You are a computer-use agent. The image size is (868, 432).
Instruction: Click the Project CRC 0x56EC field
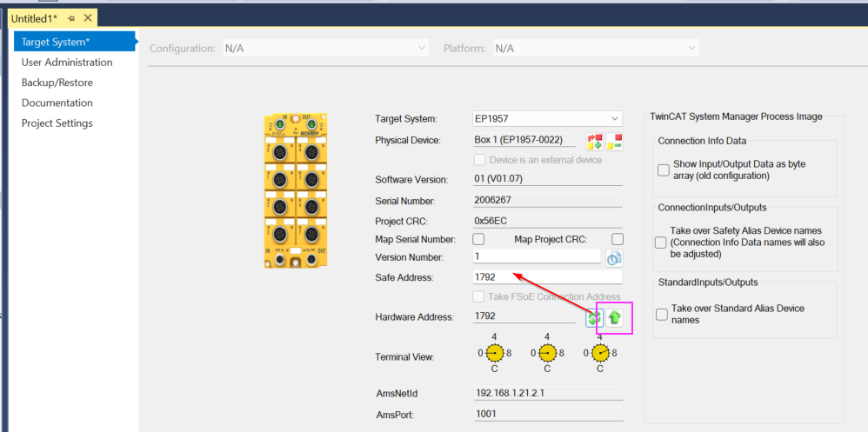547,221
